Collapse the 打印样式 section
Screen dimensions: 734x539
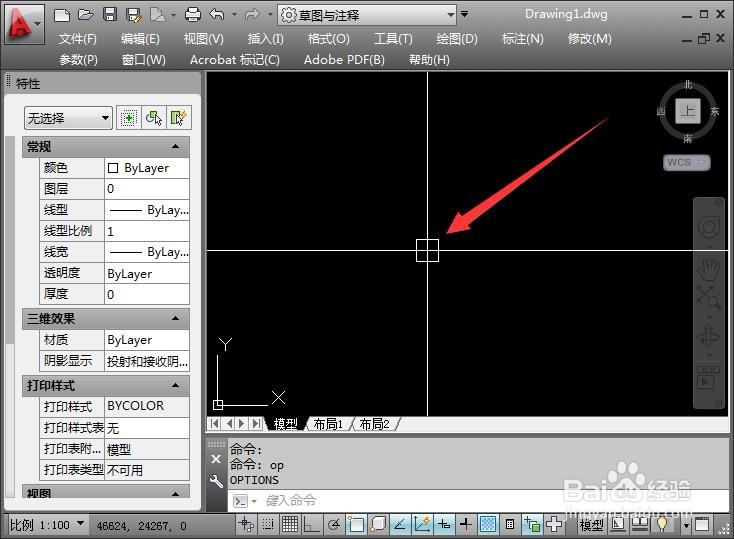pyautogui.click(x=176, y=385)
